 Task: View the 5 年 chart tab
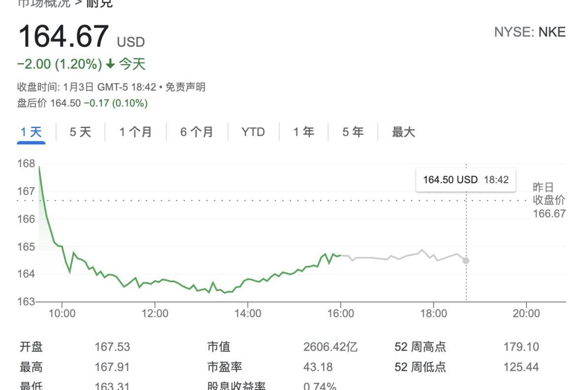coord(353,132)
